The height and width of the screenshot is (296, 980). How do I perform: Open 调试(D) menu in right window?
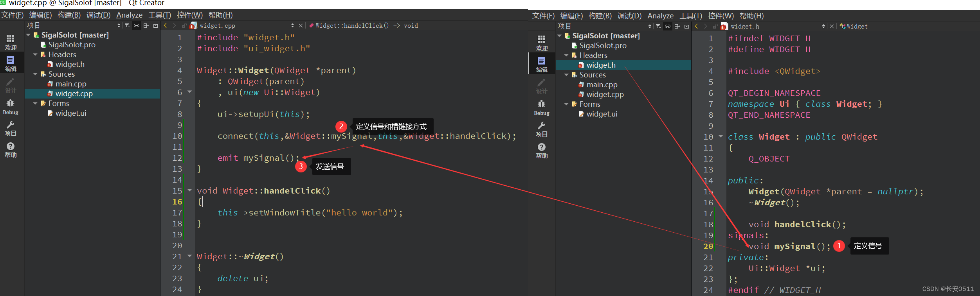(x=630, y=16)
